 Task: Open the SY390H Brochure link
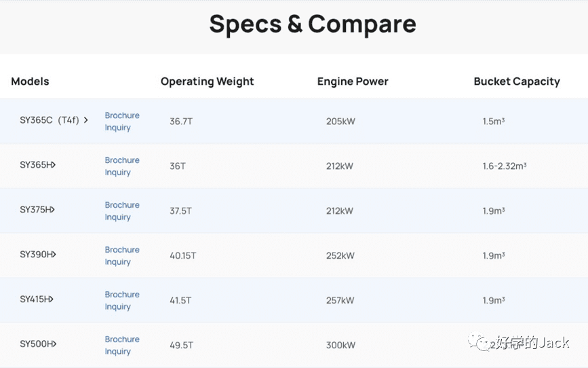coord(122,250)
